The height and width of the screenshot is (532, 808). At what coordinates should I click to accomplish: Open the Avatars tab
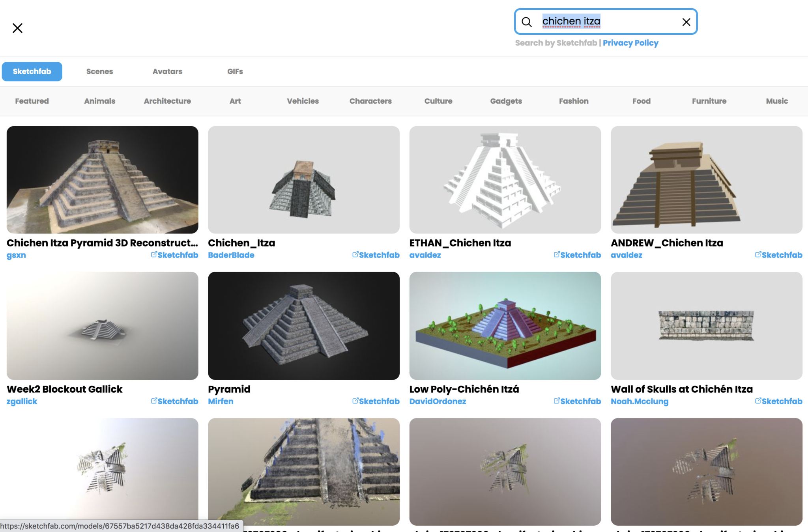167,71
